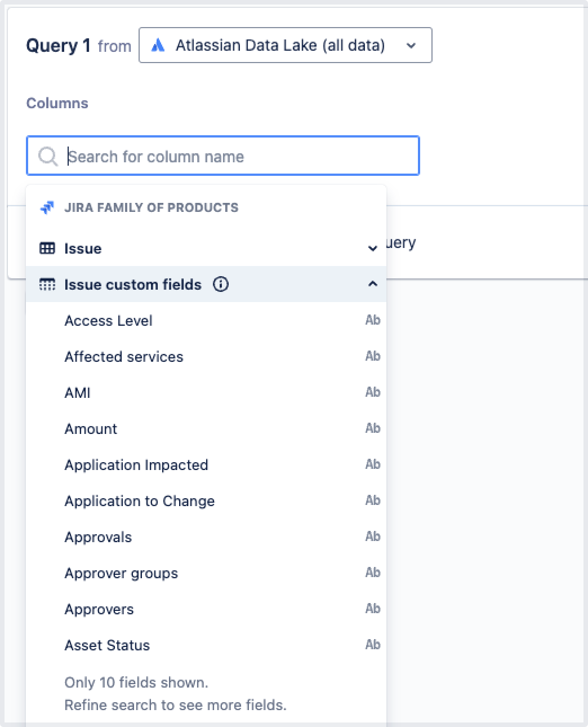Pick the Application Impacted field

tap(136, 465)
